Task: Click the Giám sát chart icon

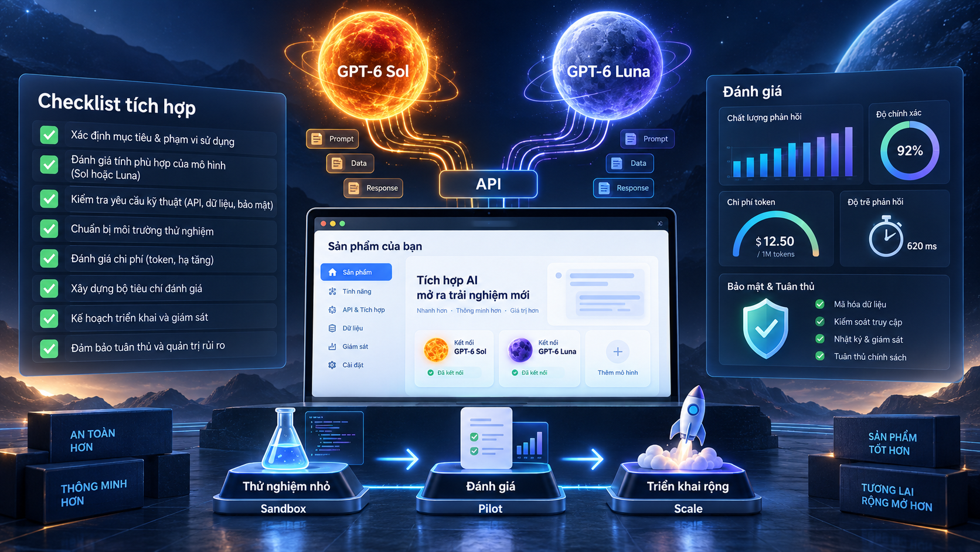Action: click(x=332, y=347)
